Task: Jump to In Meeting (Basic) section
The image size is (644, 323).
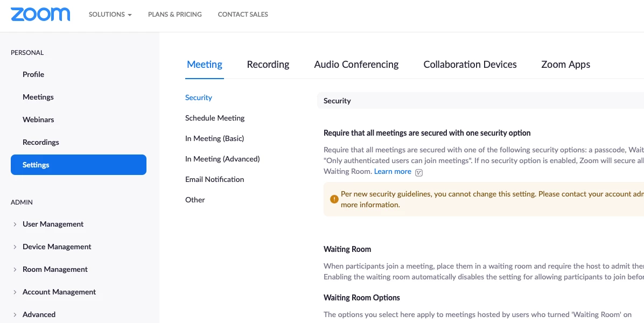Action: pyautogui.click(x=214, y=138)
